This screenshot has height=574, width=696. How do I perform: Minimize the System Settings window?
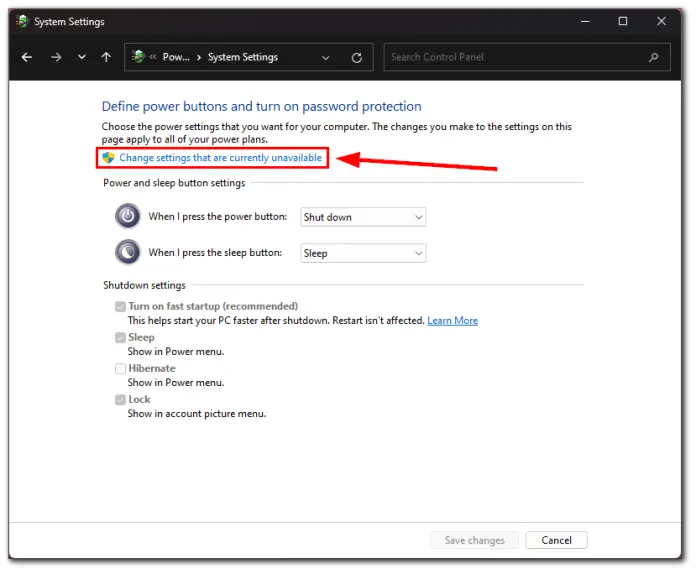point(585,21)
